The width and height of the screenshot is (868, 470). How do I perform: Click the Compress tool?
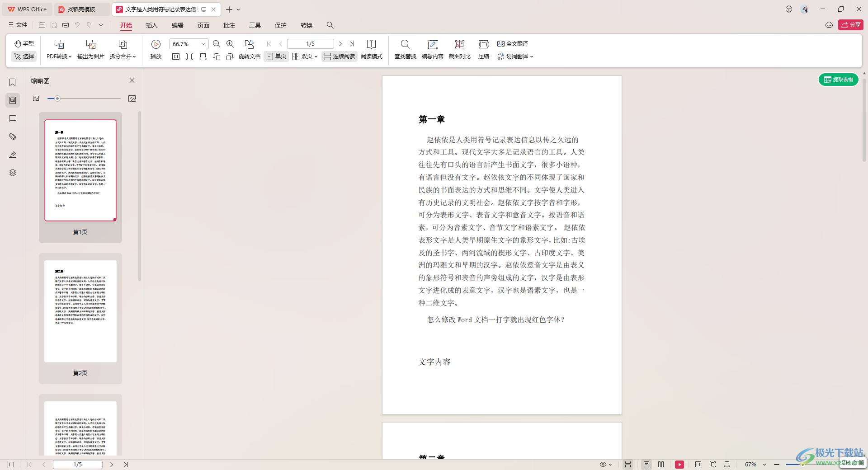tap(484, 50)
